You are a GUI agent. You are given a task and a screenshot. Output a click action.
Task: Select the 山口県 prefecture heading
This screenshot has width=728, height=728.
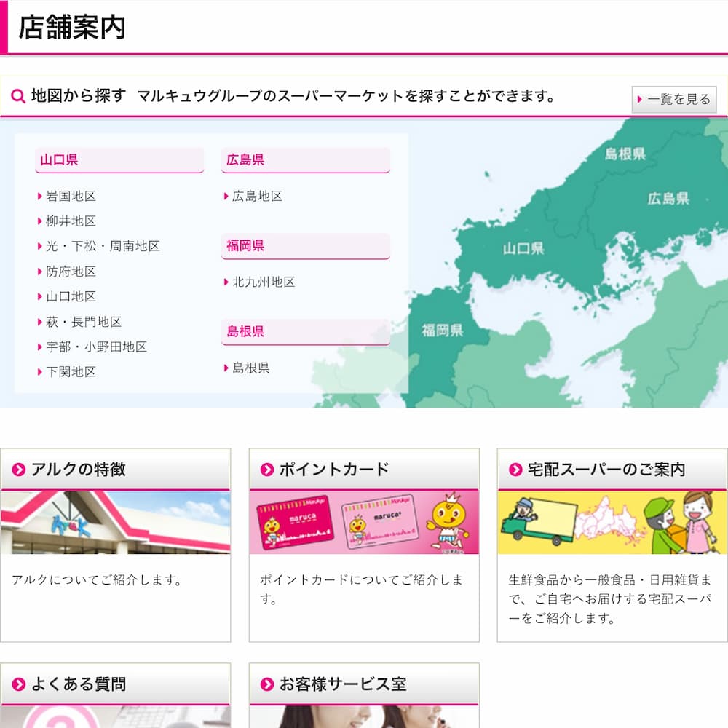point(119,159)
